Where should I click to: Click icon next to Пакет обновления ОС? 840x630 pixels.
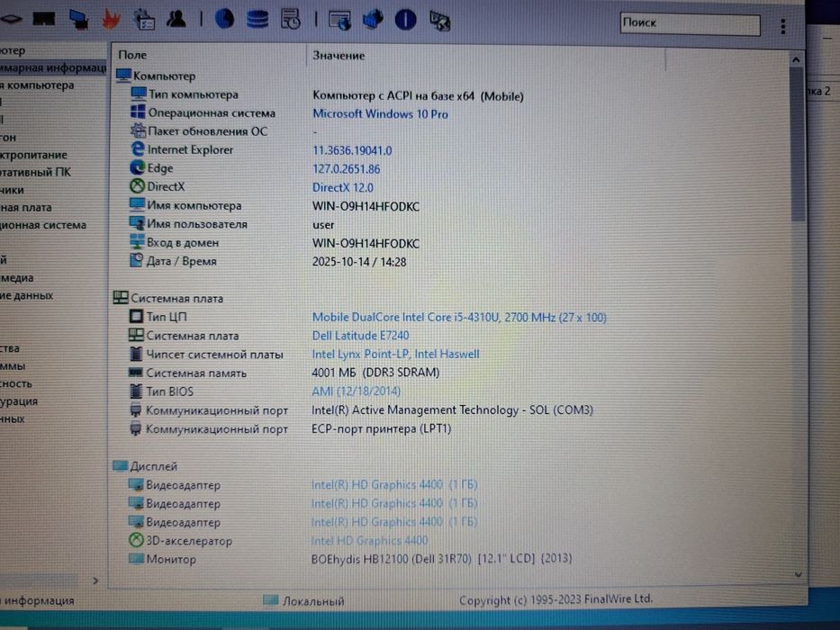[x=138, y=130]
